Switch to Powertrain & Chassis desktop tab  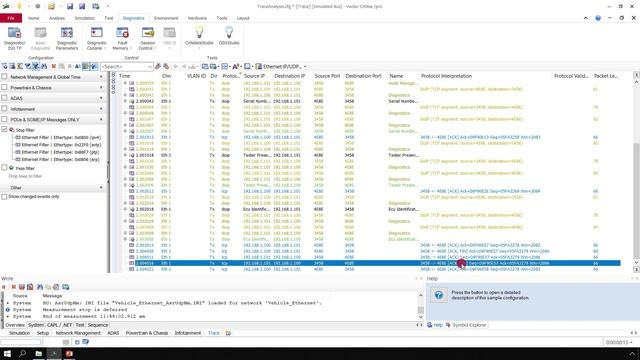(147, 333)
